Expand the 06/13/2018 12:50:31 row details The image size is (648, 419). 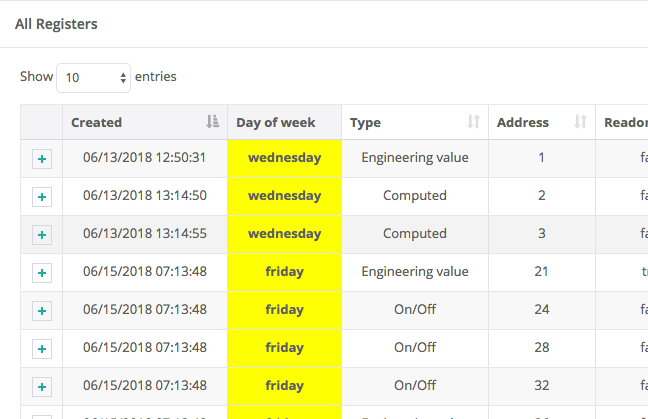point(42,159)
